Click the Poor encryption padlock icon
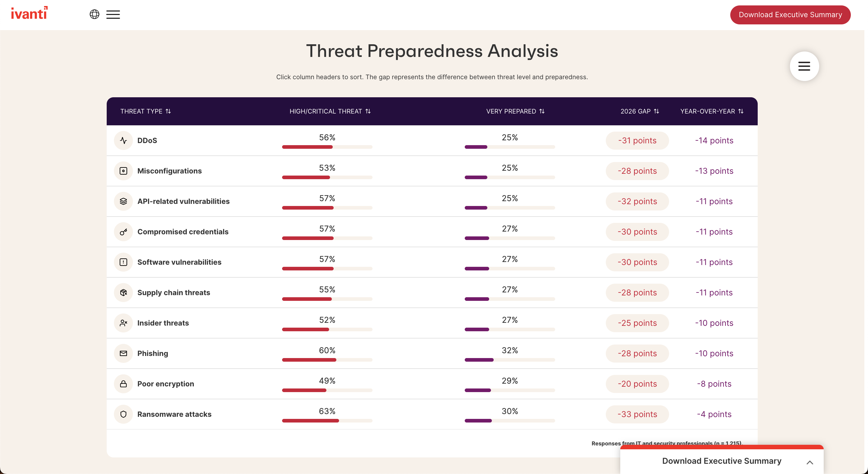 123,383
